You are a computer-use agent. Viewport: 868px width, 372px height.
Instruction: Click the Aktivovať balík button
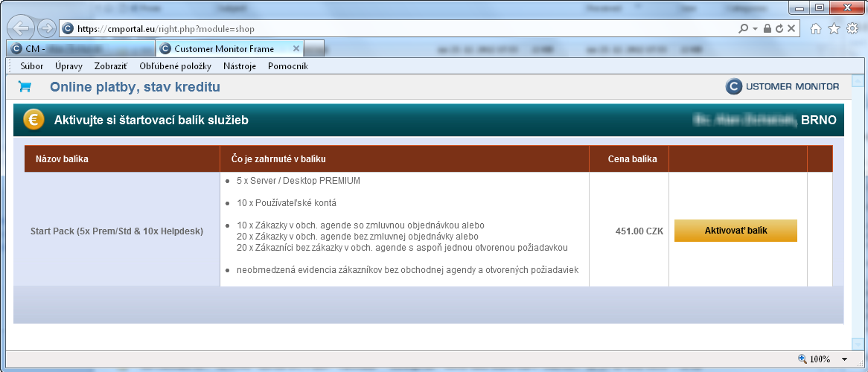click(735, 231)
